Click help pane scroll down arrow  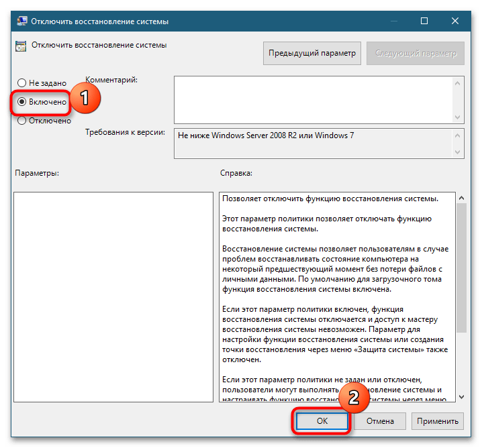click(x=461, y=397)
